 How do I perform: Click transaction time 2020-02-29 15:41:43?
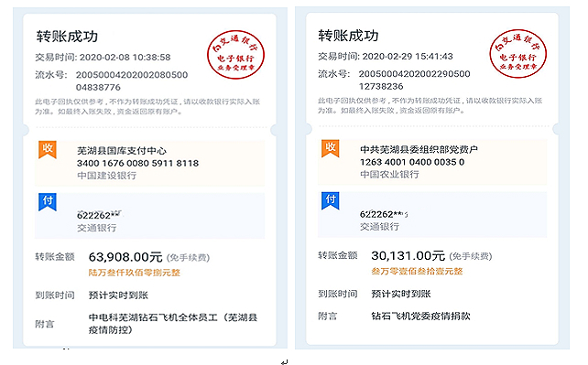pos(408,56)
